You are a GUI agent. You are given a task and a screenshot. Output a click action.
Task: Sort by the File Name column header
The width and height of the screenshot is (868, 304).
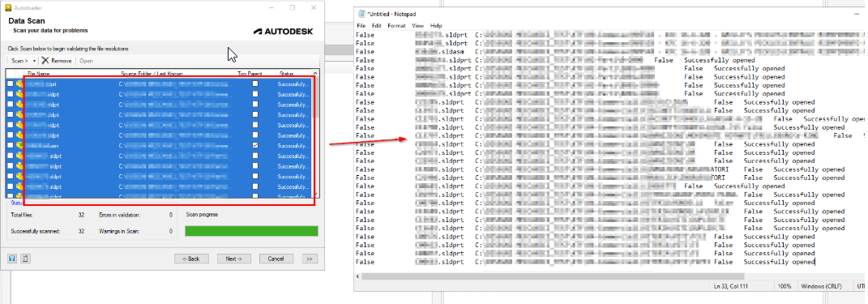[39, 73]
